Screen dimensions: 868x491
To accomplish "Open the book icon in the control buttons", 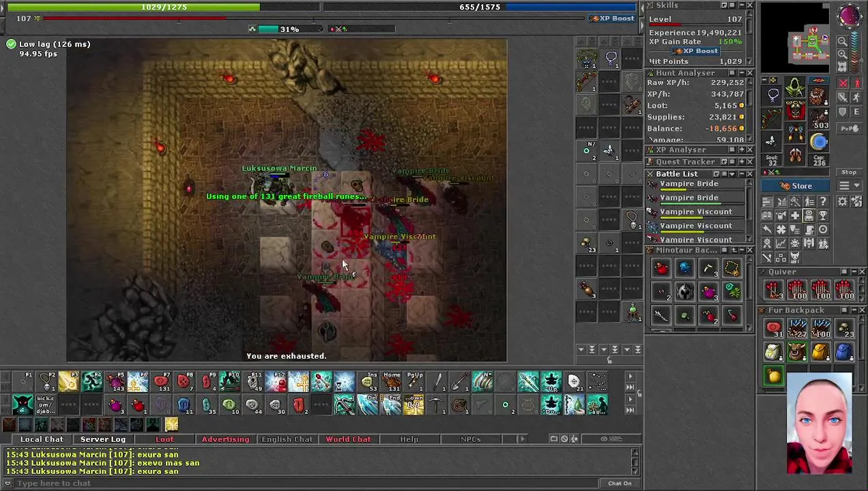I will 767,215.
